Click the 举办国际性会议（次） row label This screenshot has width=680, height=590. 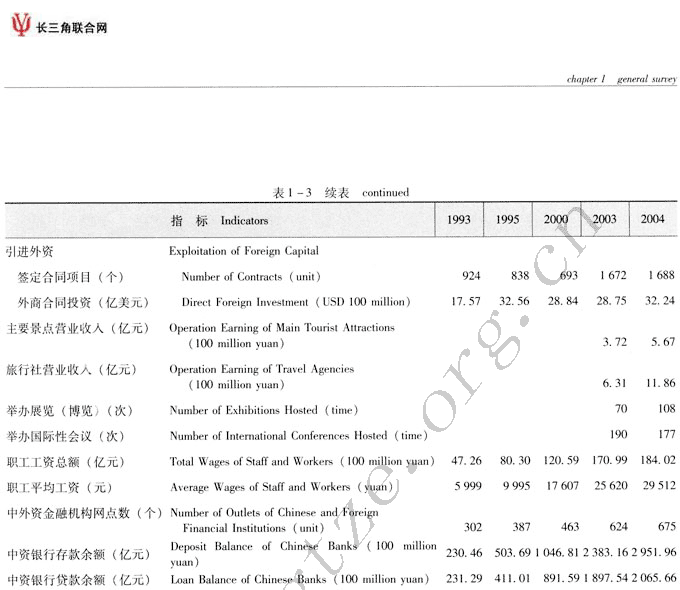(x=65, y=436)
